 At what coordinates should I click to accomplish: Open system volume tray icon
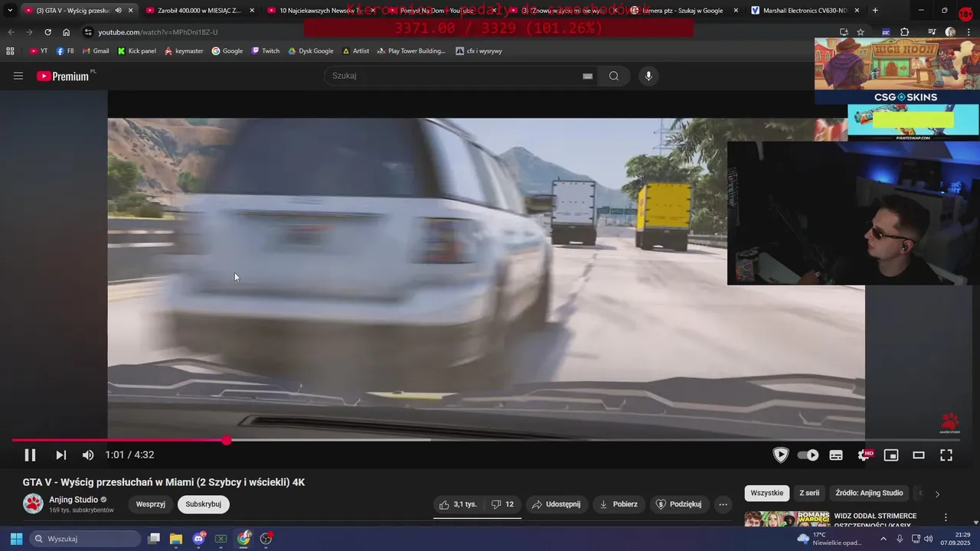point(929,539)
